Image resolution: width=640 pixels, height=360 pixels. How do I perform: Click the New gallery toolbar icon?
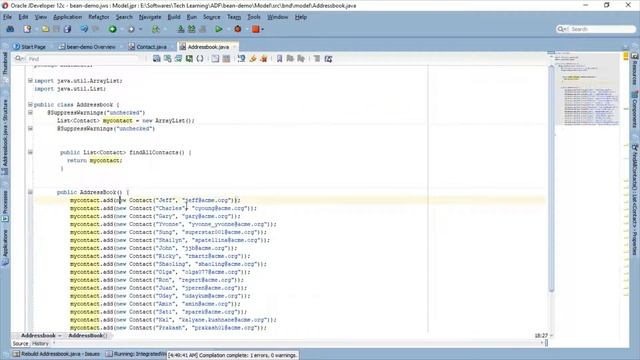click(x=27, y=29)
